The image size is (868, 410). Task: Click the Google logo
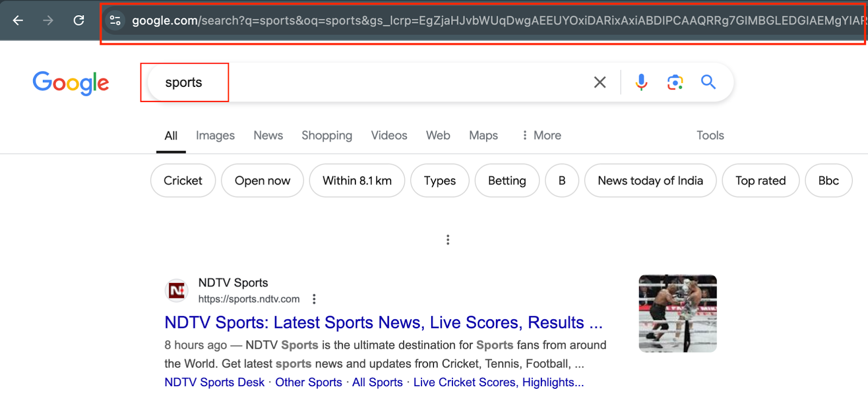tap(71, 83)
